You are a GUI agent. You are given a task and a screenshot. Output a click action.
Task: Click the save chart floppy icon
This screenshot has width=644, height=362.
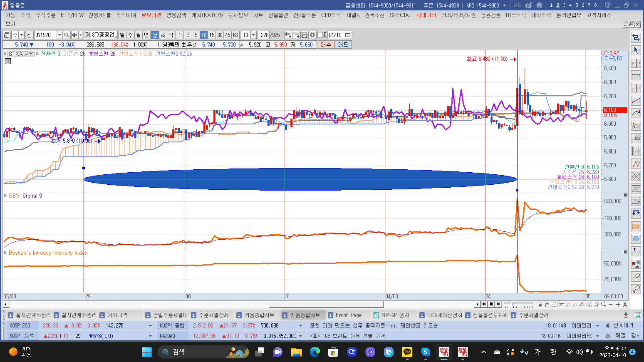coord(304,35)
